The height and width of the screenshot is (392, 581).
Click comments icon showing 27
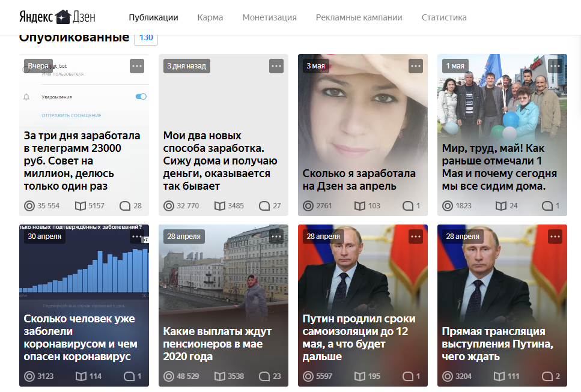point(264,206)
